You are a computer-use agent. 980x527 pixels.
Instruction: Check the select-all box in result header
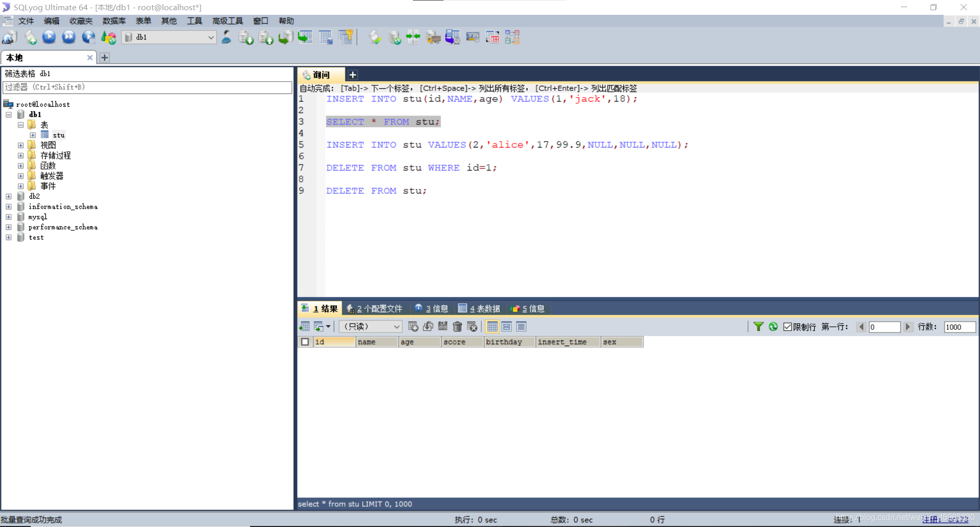305,342
